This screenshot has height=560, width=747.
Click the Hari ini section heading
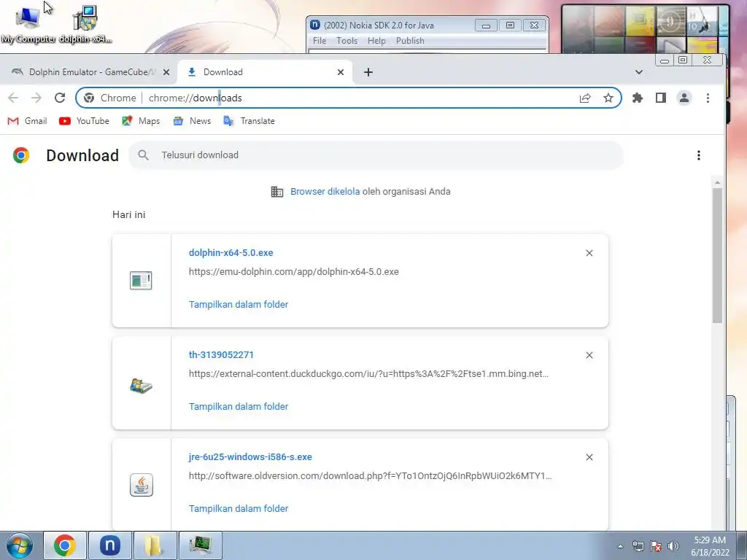[128, 215]
